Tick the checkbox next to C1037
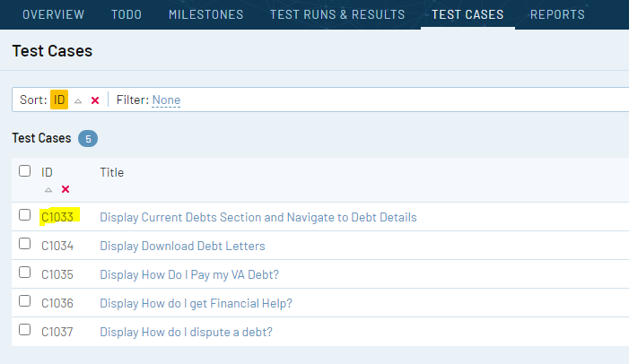The image size is (629, 364). point(25,331)
